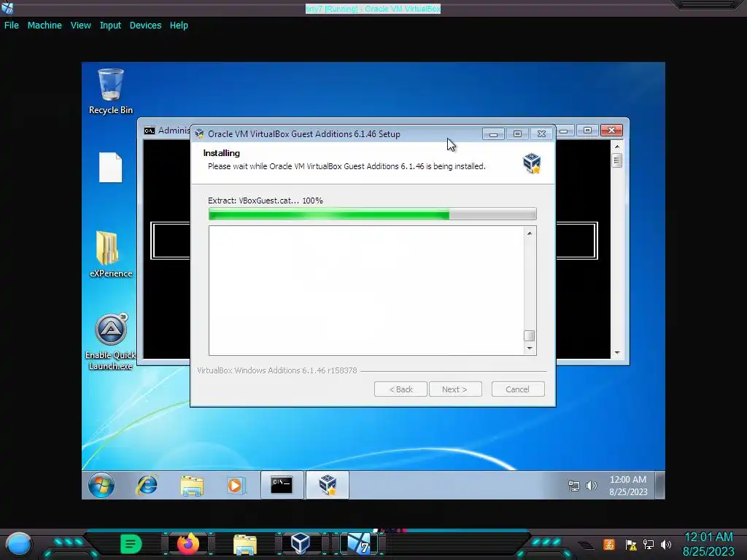
Task: Open the Devices menu
Action: 145,26
